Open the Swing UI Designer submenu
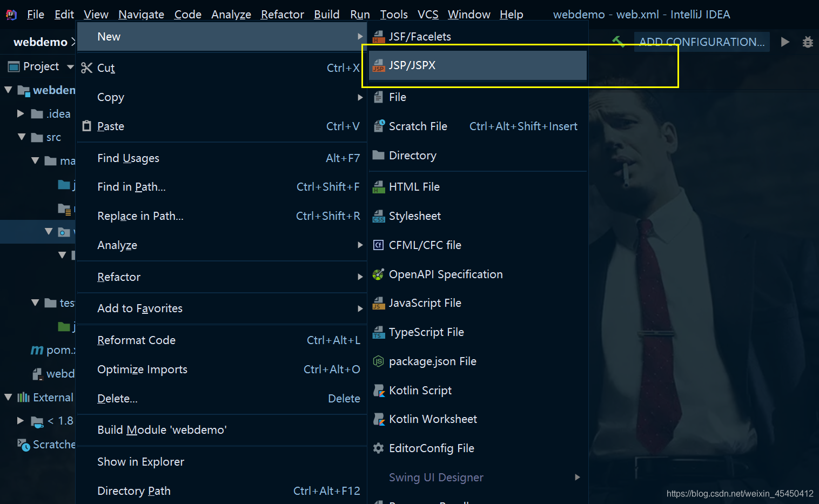Image resolution: width=819 pixels, height=504 pixels. pos(478,478)
